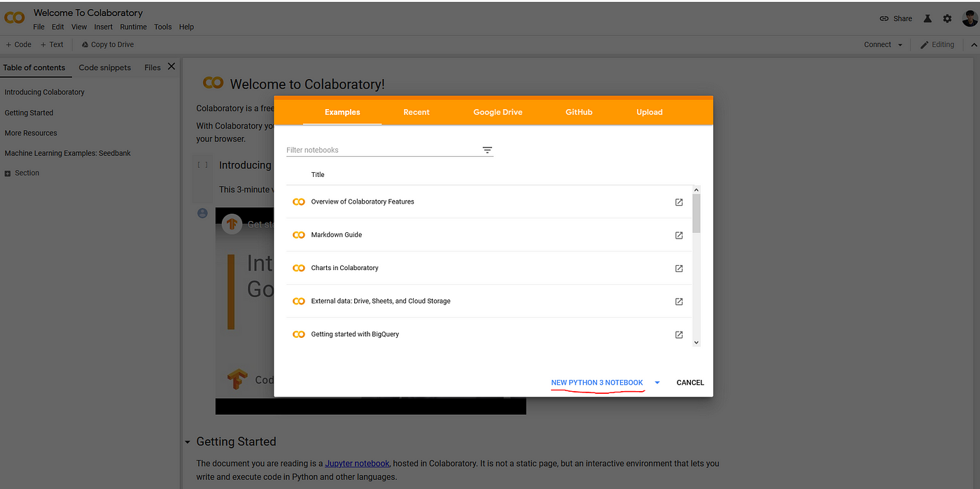
Task: Click the notebook list scrollbar thumb
Action: (x=696, y=213)
